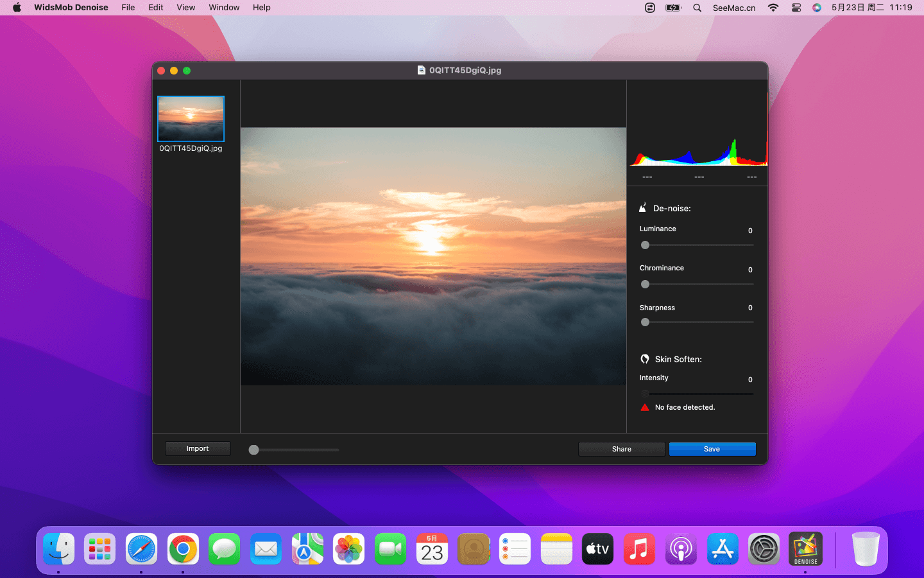Click the red no-face warning triangle
This screenshot has width=924, height=578.
(645, 407)
